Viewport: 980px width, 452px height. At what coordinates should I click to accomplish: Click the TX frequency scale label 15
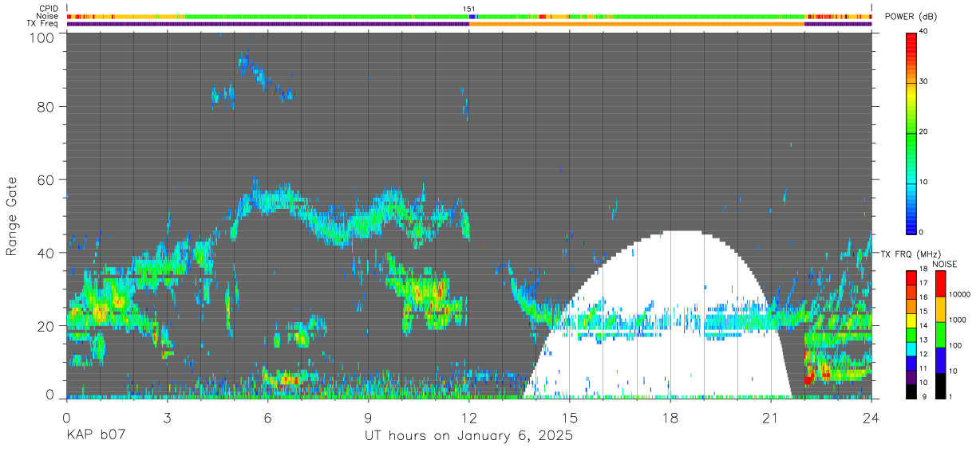(924, 312)
